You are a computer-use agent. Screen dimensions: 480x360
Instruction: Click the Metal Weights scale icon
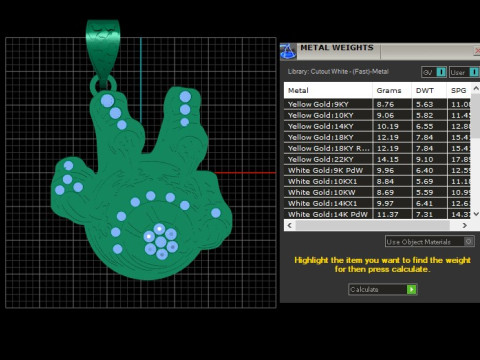click(x=288, y=52)
